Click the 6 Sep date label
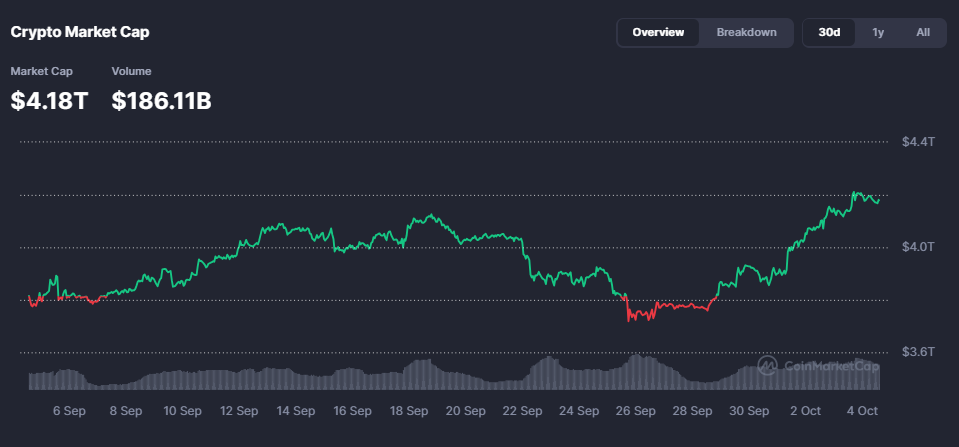959x447 pixels. click(x=69, y=411)
